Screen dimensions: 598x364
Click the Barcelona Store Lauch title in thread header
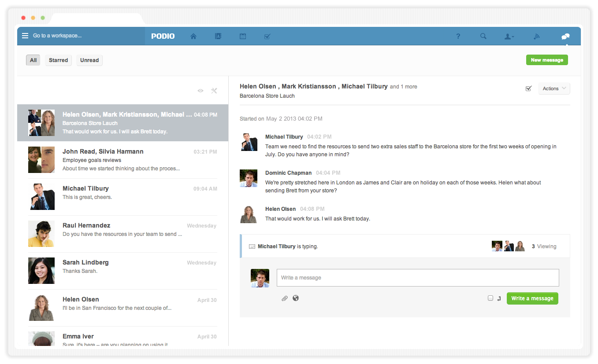click(x=267, y=96)
